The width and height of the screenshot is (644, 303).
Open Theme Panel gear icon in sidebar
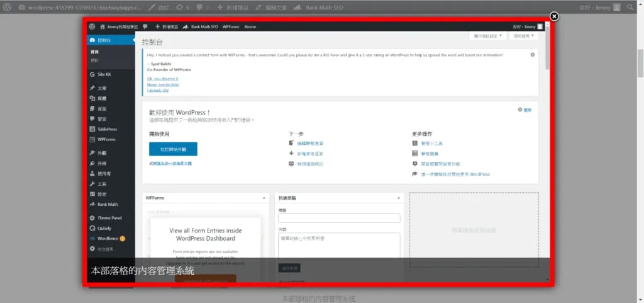pyautogui.click(x=92, y=218)
